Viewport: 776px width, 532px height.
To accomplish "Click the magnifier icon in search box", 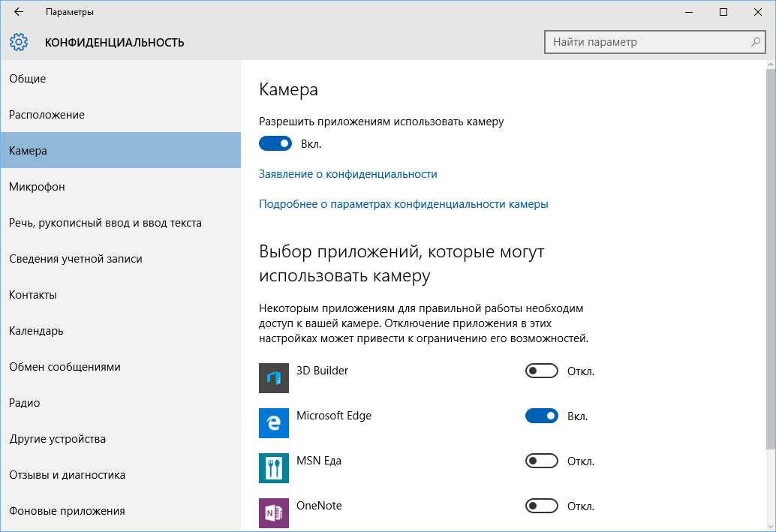I will (754, 42).
